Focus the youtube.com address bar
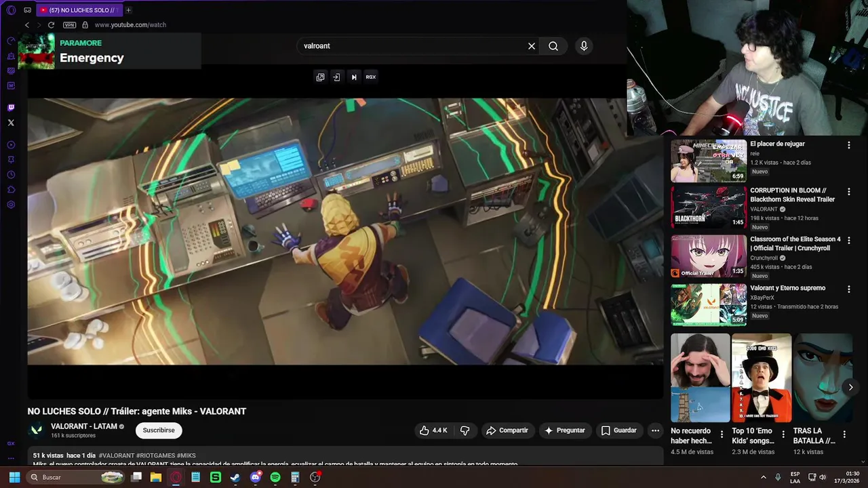Screen dimensions: 868x488 tap(130, 25)
